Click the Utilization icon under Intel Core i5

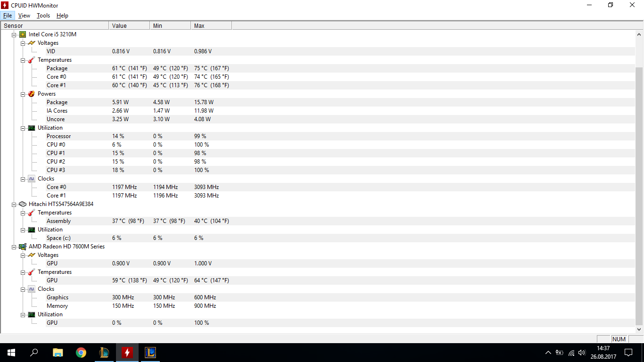coord(32,128)
